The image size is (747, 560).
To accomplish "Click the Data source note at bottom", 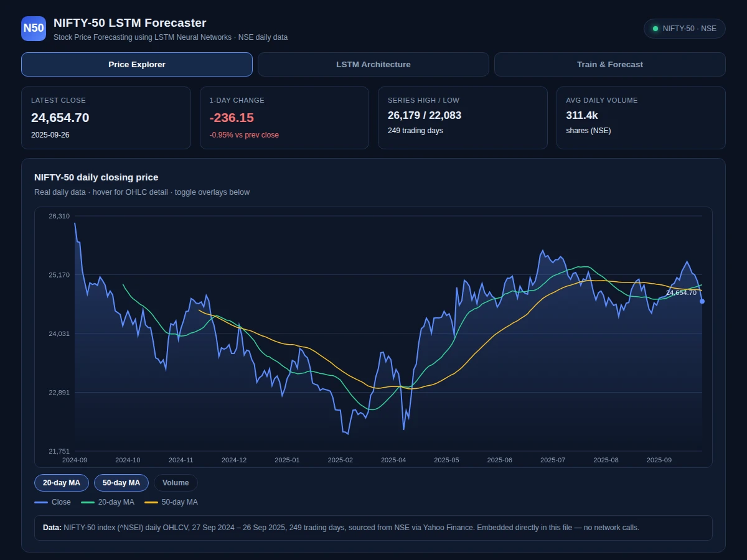I will [x=374, y=528].
